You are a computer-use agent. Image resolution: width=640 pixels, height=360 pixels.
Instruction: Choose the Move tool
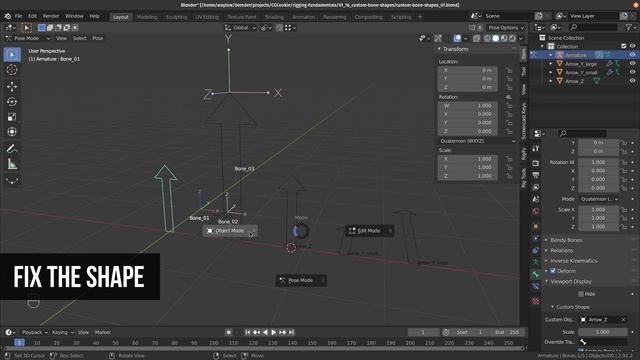click(12, 86)
